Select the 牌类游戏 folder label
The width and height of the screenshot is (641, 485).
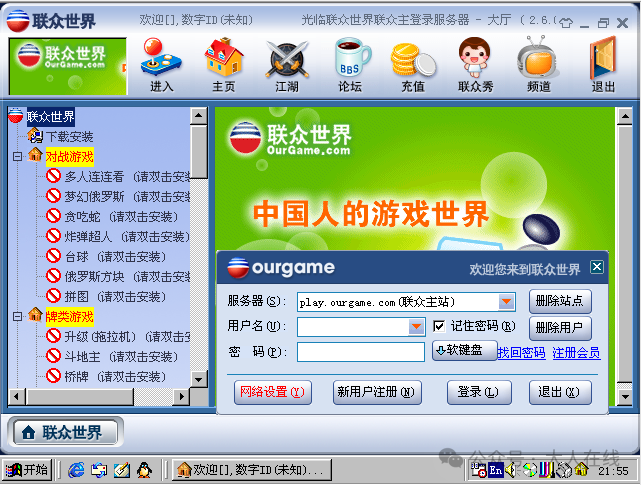tap(70, 317)
